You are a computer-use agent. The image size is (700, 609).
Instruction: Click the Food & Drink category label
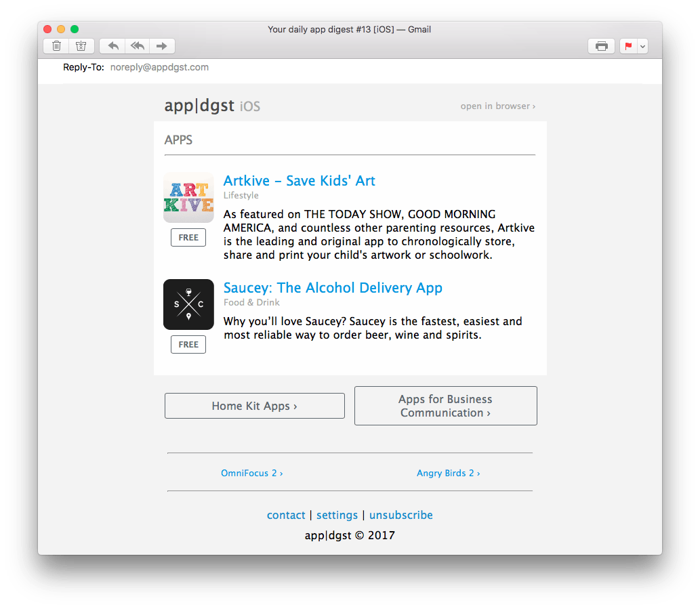point(252,303)
